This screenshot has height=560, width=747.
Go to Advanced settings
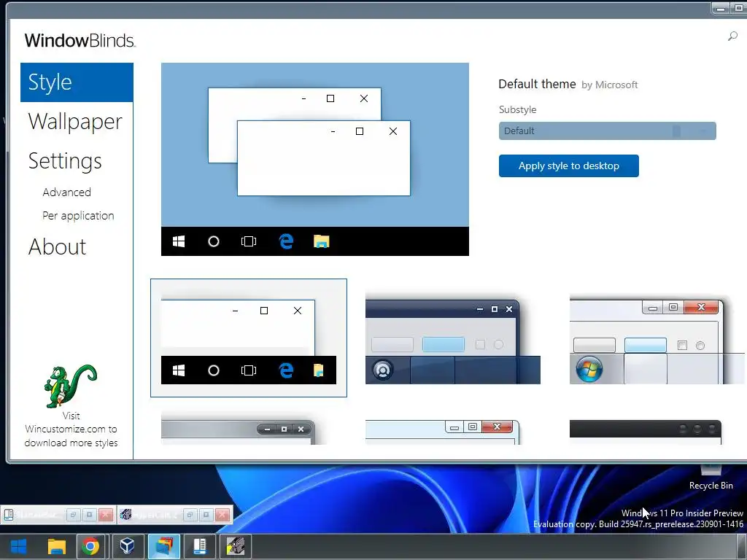tap(66, 192)
